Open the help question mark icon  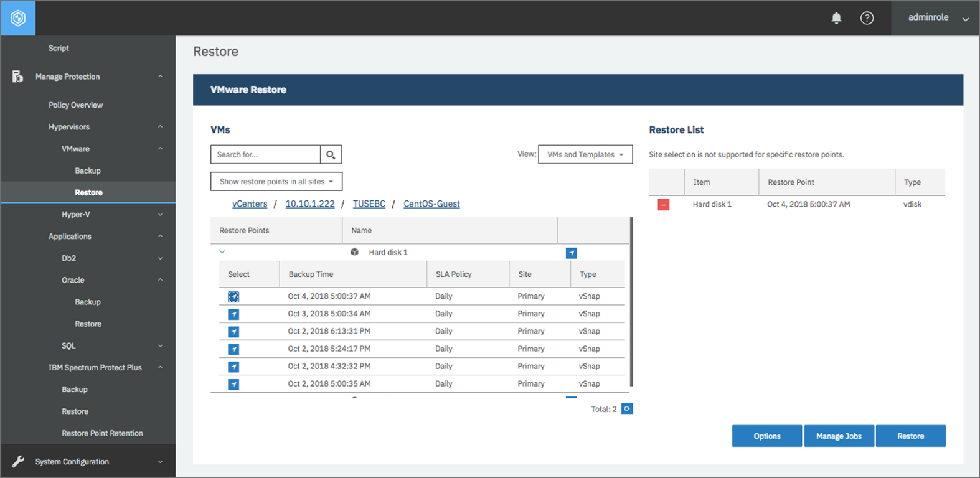point(867,18)
